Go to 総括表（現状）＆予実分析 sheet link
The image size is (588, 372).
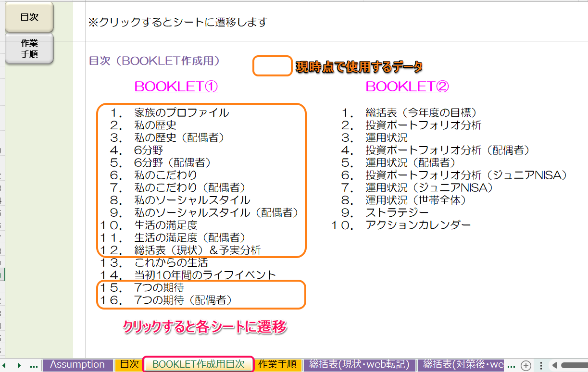click(x=198, y=250)
